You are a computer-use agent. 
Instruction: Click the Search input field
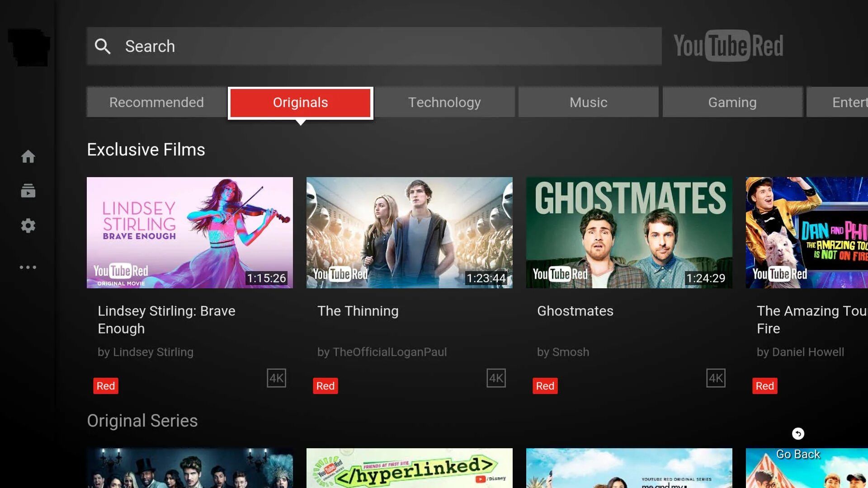(x=374, y=46)
